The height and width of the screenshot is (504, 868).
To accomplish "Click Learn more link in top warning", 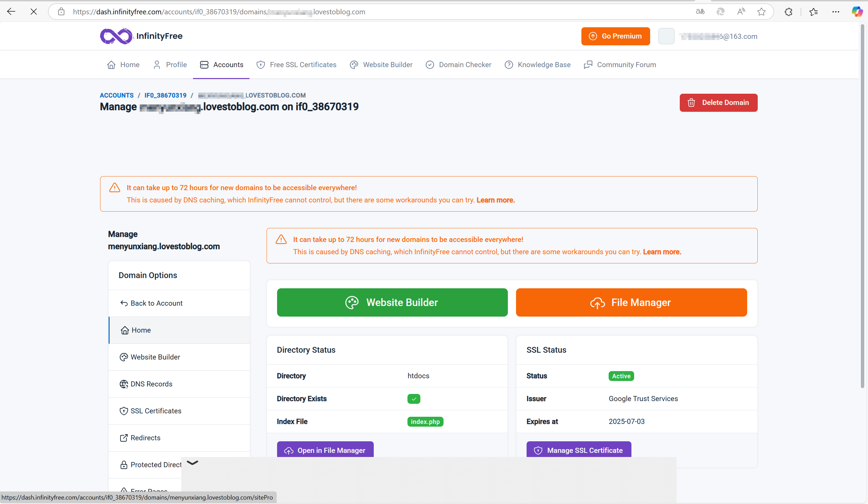I will click(495, 200).
